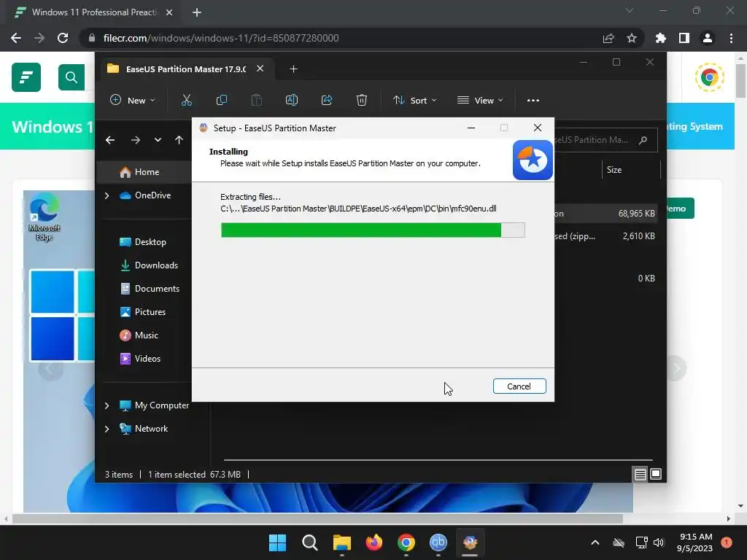Click the Size column header
Viewport: 747px width, 560px height.
(x=614, y=170)
